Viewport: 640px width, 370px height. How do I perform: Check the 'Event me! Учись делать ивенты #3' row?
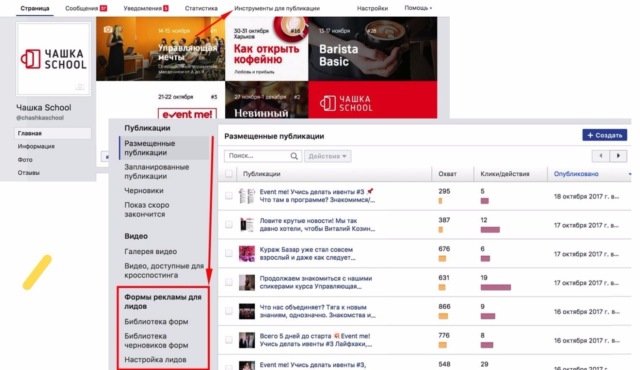[x=229, y=196]
